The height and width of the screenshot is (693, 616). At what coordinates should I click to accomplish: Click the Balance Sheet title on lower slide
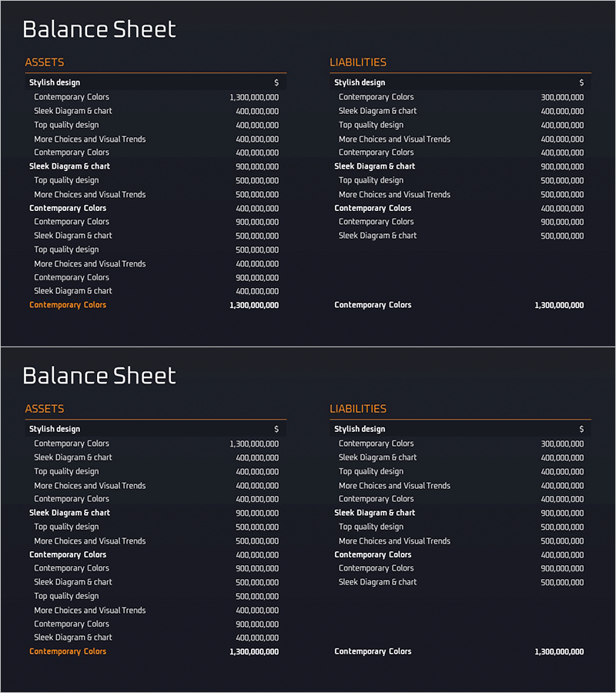point(99,377)
